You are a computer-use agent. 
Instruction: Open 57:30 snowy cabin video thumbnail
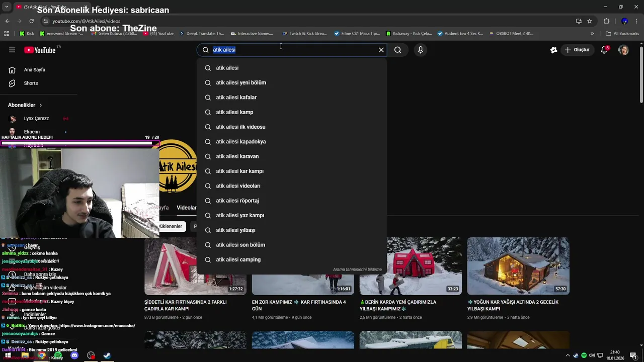[x=518, y=266]
